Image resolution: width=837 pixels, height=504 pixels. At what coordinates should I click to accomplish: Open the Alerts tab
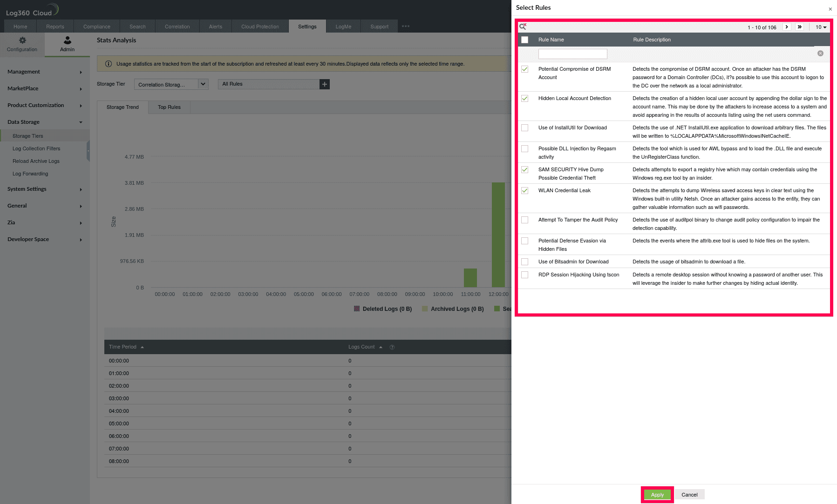click(x=216, y=27)
